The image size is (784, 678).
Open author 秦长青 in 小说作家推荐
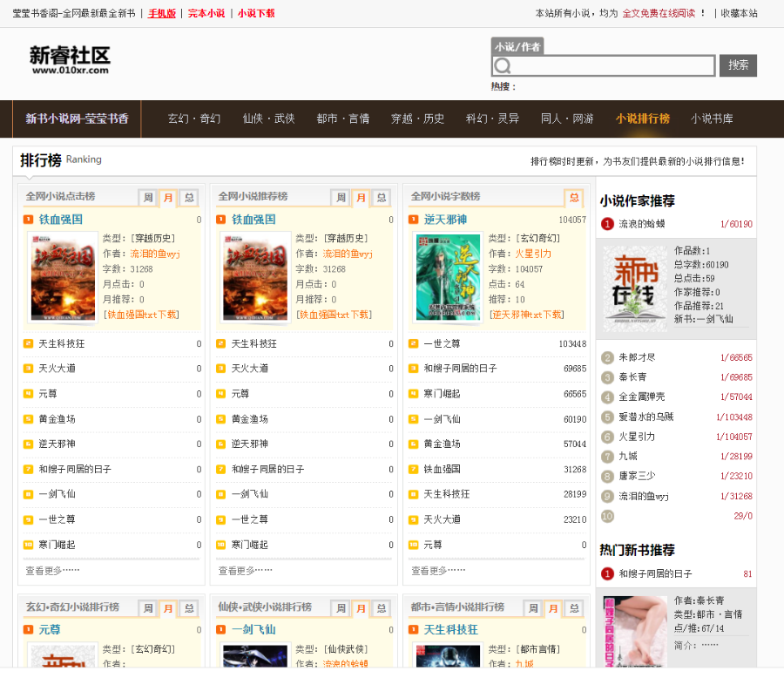(x=632, y=377)
